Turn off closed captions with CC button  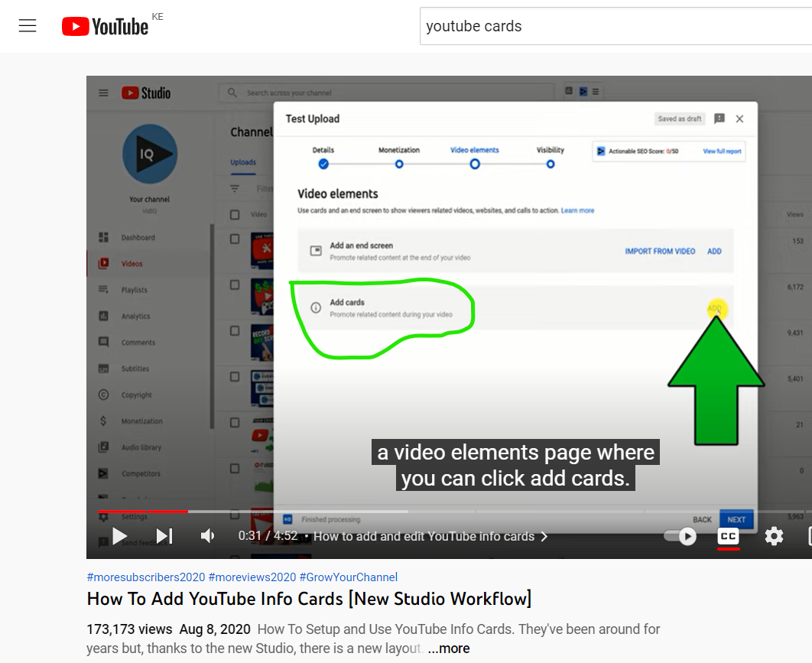728,536
